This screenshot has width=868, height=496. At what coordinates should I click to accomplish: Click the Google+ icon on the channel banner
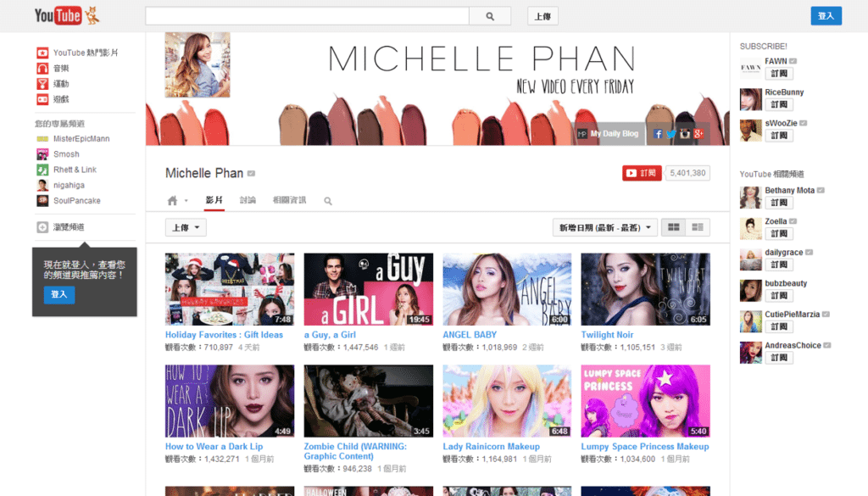pos(700,133)
